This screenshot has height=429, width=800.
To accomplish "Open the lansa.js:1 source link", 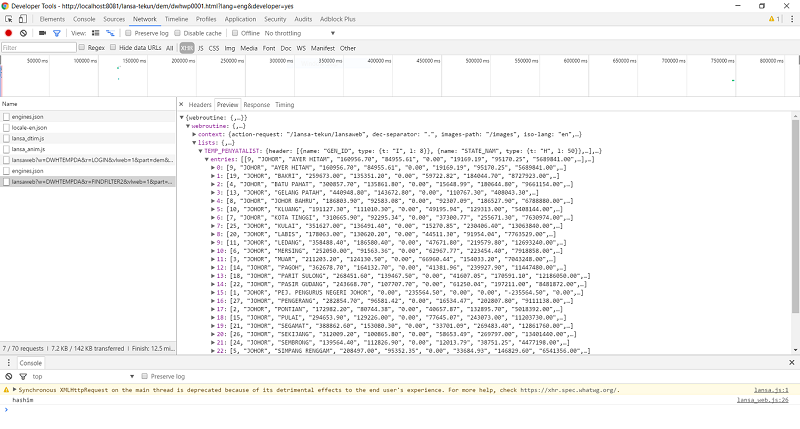I will point(773,390).
